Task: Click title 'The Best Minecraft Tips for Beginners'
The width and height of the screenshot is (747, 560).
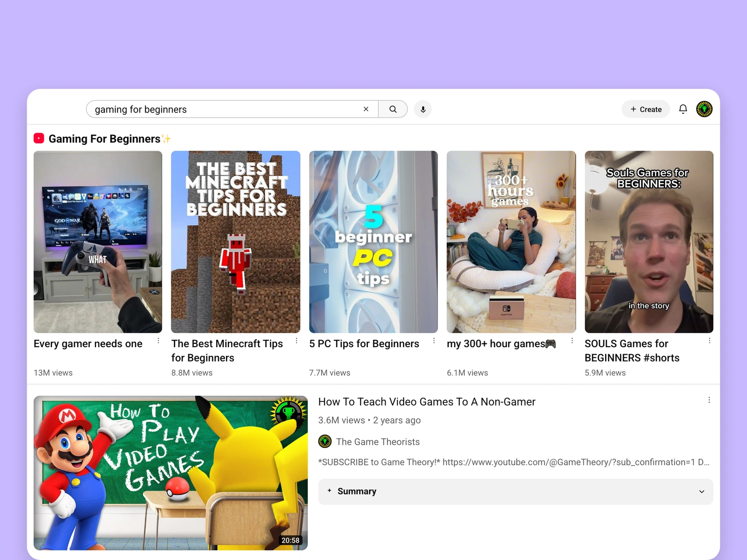Action: coord(227,351)
